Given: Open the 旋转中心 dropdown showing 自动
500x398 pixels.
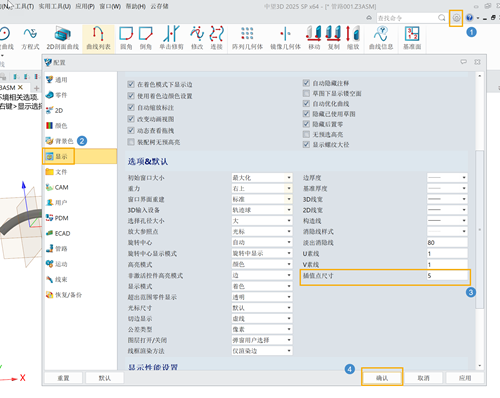Looking at the screenshot, I should [x=262, y=242].
